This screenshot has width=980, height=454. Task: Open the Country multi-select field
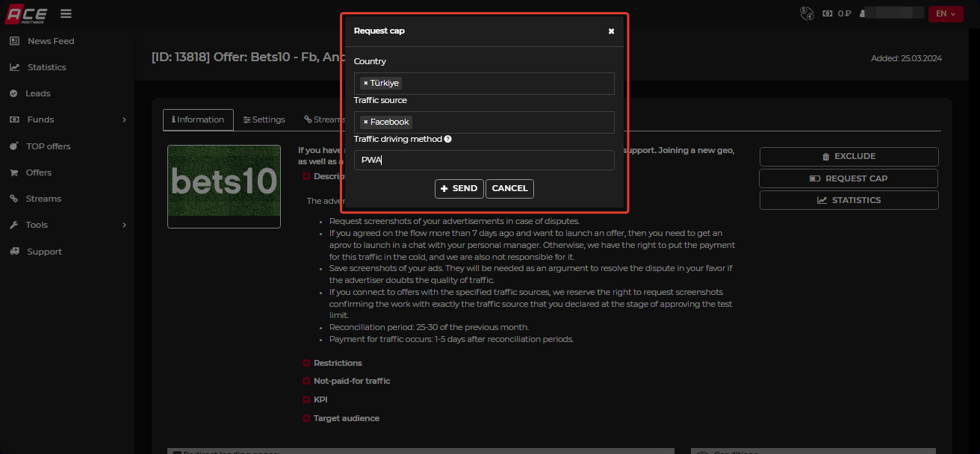click(x=484, y=84)
